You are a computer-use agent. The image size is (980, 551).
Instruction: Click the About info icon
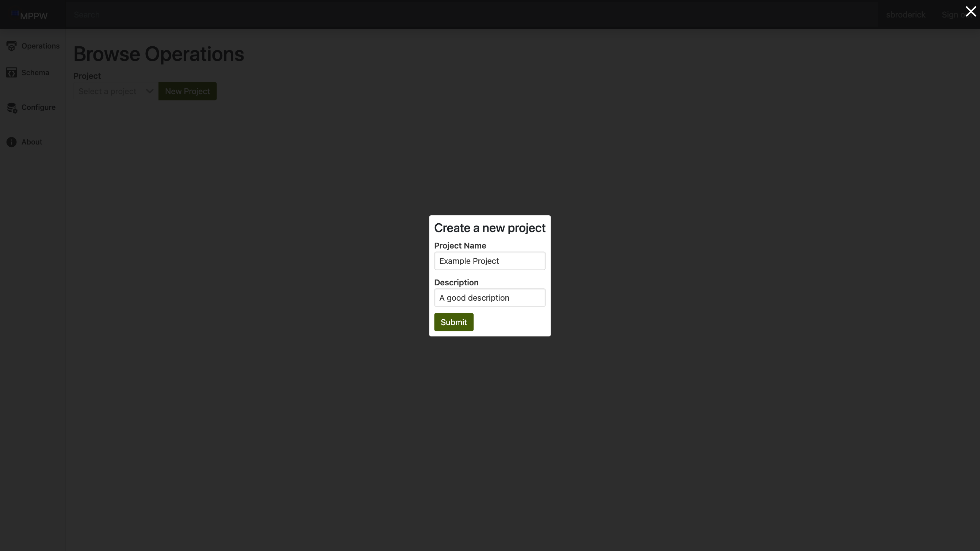(11, 142)
